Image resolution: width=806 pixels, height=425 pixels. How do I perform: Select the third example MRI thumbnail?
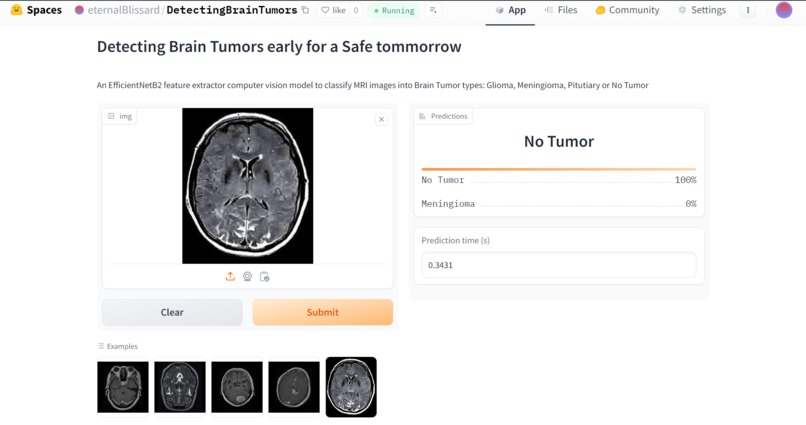pos(237,386)
